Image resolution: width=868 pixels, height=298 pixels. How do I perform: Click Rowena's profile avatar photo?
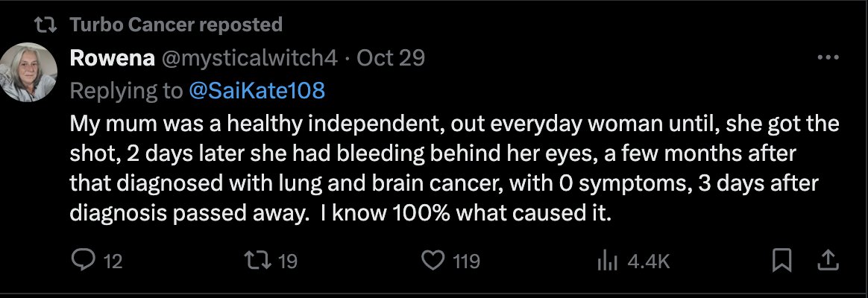[x=29, y=72]
